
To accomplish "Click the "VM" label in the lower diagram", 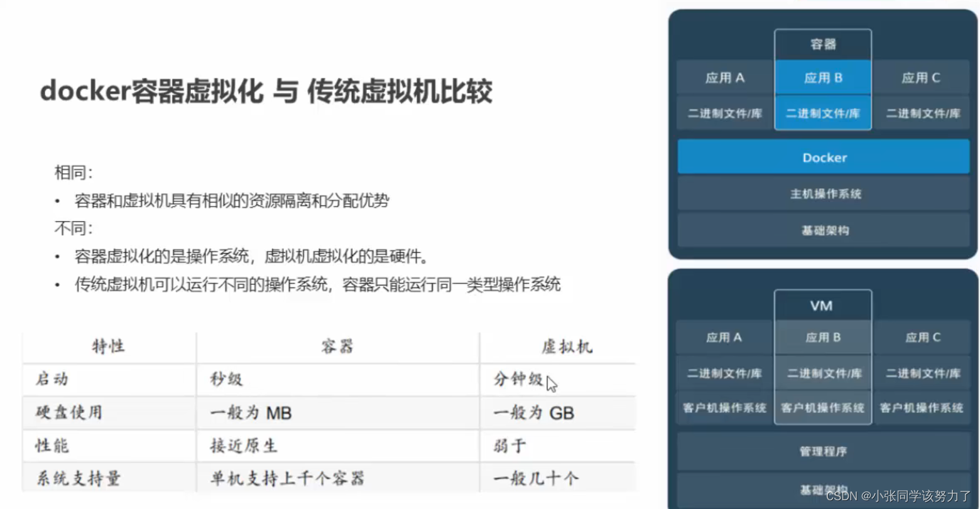I will click(x=822, y=306).
